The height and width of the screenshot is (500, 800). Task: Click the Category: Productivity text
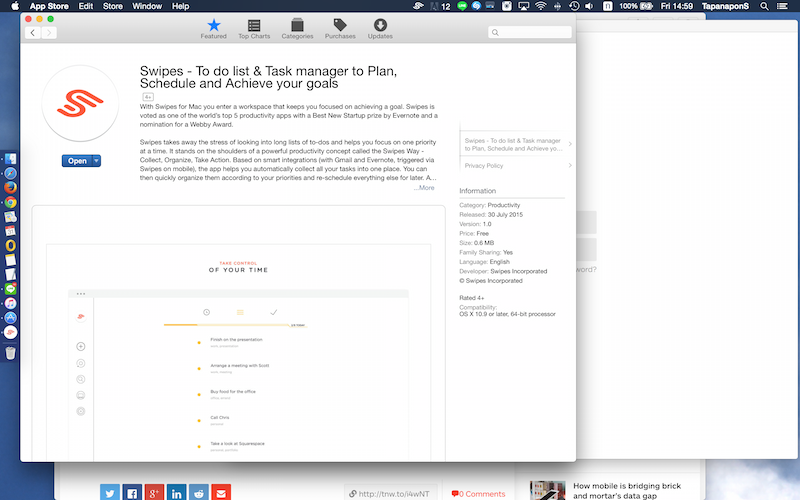click(490, 205)
